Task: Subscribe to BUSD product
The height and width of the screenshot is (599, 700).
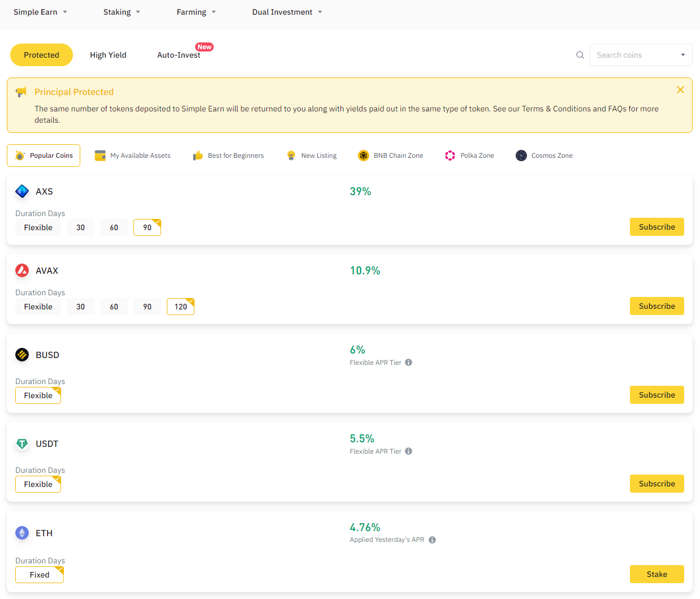Action: [x=657, y=395]
